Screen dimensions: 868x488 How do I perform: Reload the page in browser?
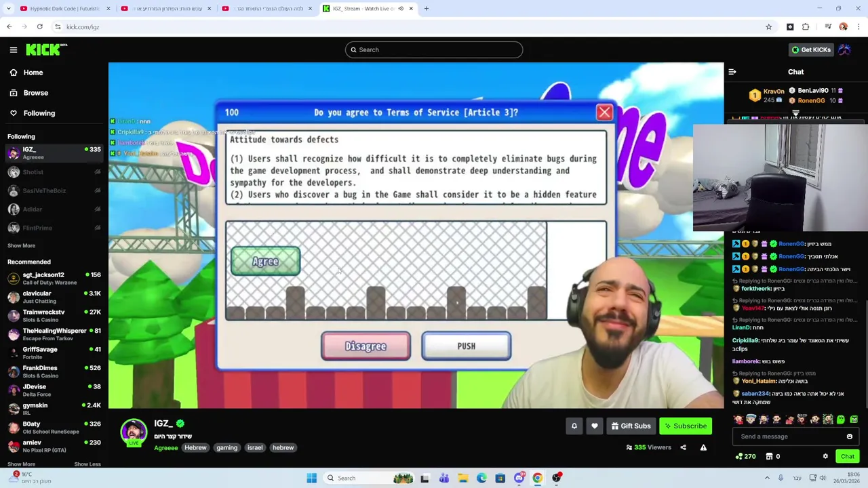[39, 27]
